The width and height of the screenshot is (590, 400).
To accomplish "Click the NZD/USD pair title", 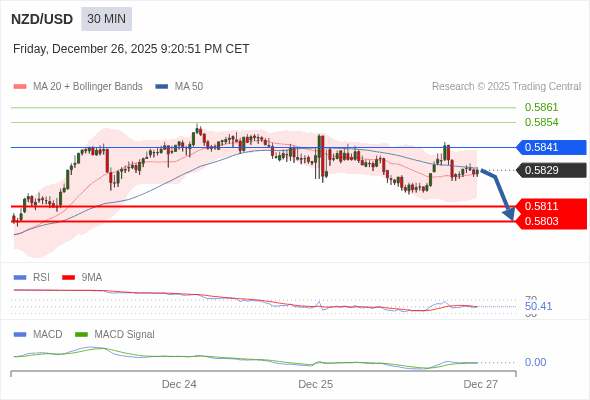I will point(42,19).
